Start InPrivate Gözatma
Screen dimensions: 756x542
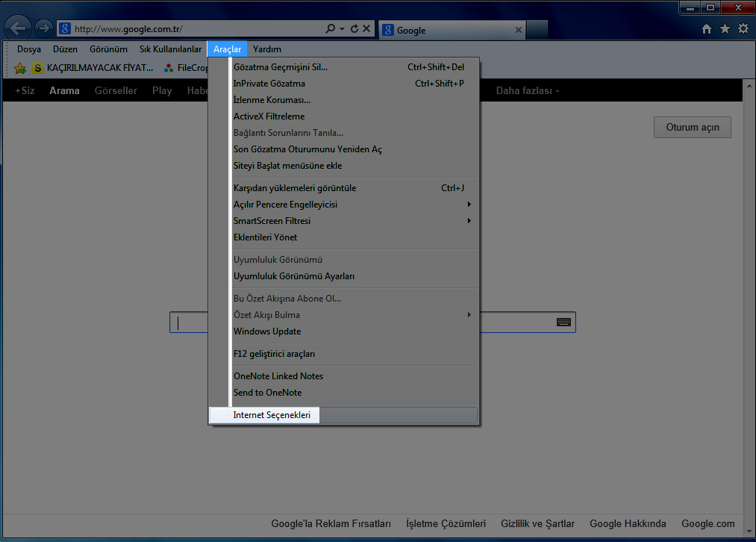pyautogui.click(x=344, y=84)
